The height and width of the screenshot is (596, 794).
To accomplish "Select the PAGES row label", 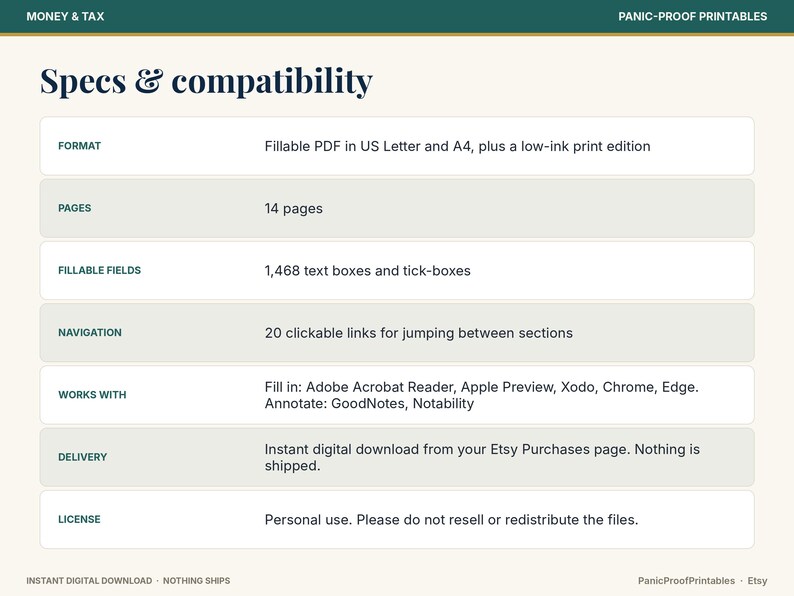I will coord(74,208).
